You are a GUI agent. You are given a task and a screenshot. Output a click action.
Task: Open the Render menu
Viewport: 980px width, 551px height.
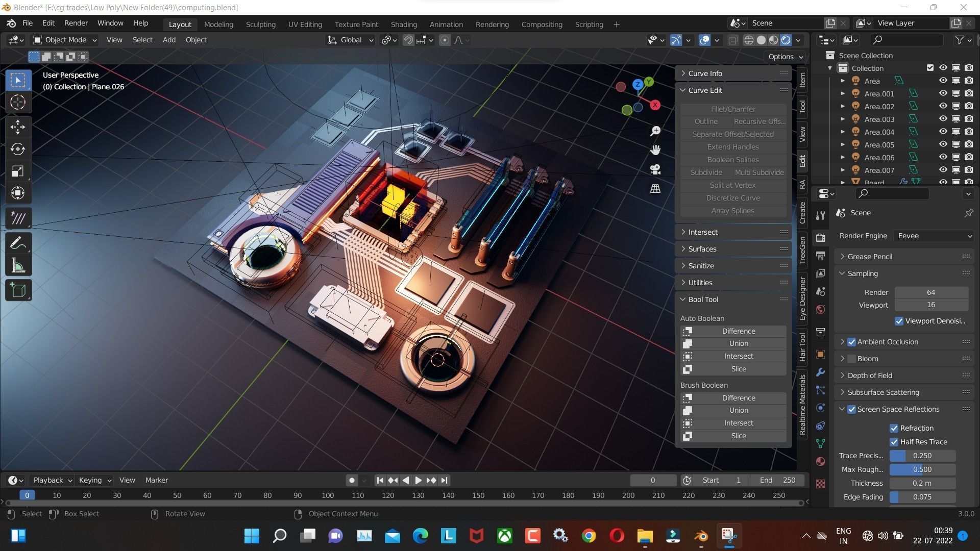[76, 23]
